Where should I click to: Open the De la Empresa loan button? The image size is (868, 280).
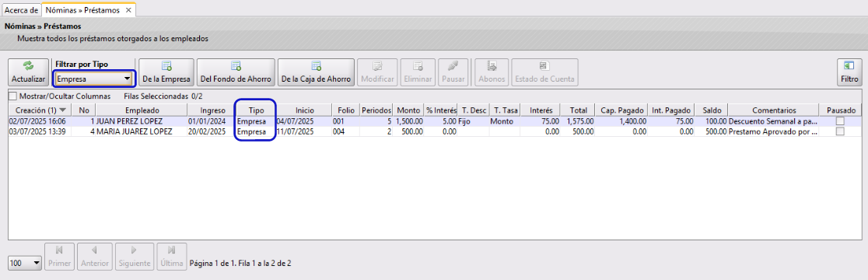(x=166, y=72)
